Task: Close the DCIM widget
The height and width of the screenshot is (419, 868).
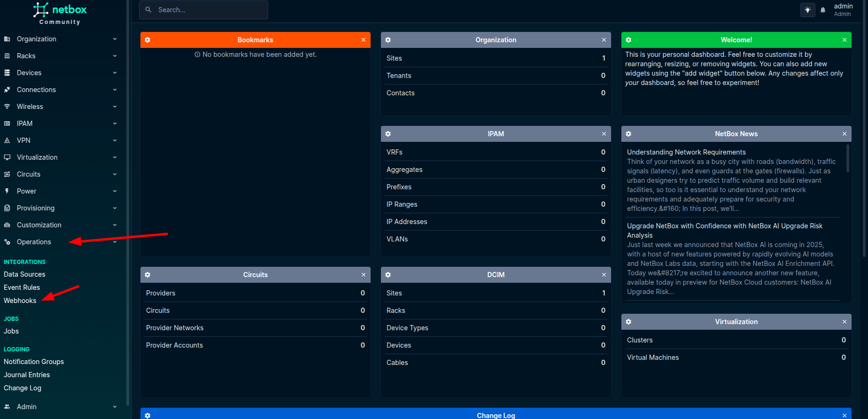Action: tap(604, 275)
